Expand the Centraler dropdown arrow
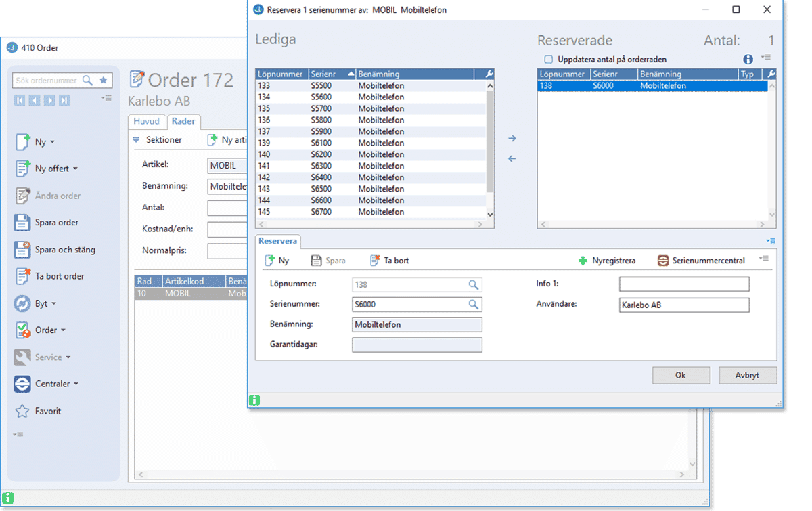Viewport: 812px width, 511px height. (x=76, y=384)
